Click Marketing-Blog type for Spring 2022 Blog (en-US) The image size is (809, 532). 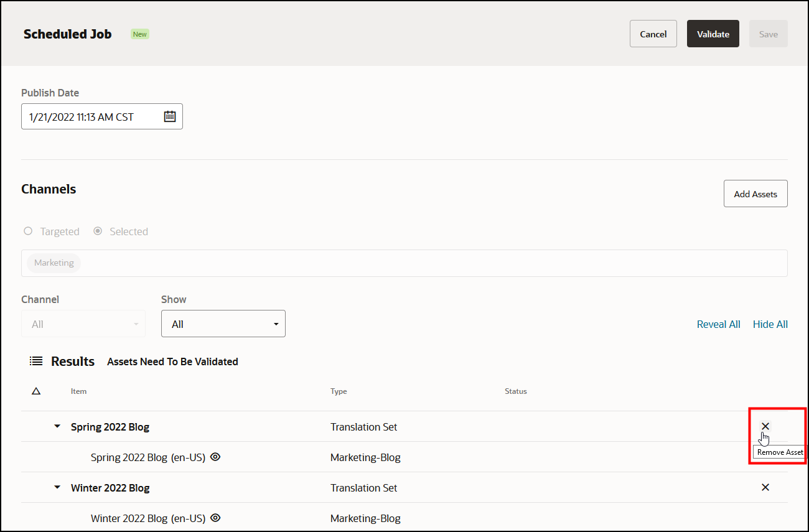pyautogui.click(x=365, y=457)
